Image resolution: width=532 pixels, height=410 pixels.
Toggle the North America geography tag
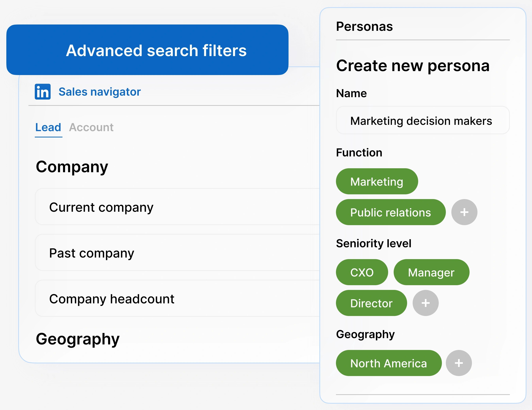[x=389, y=363]
